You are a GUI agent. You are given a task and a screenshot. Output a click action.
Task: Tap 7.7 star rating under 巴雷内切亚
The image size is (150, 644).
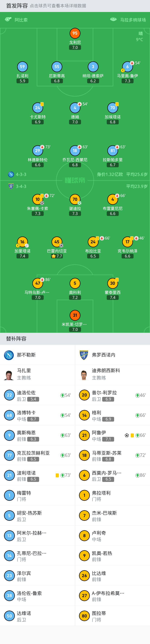(x=57, y=256)
